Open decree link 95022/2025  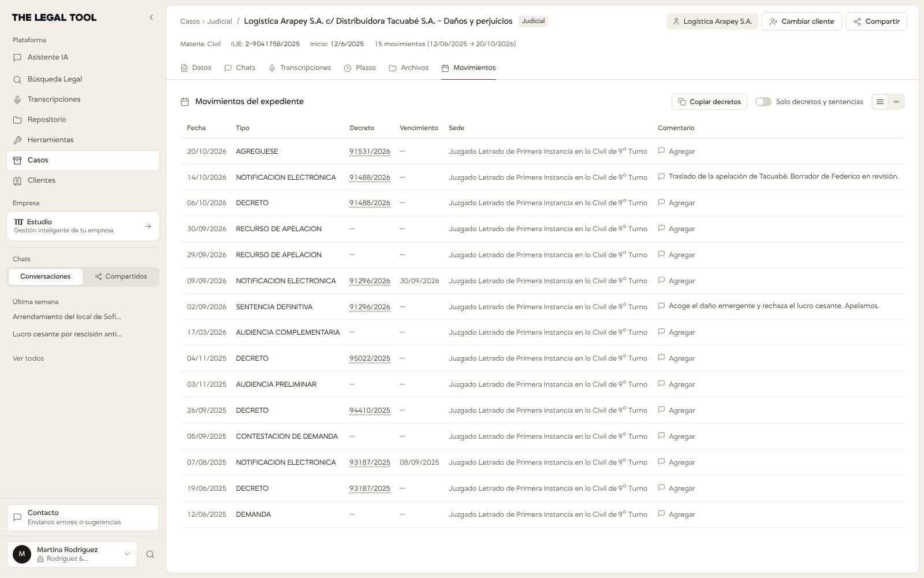[370, 358]
